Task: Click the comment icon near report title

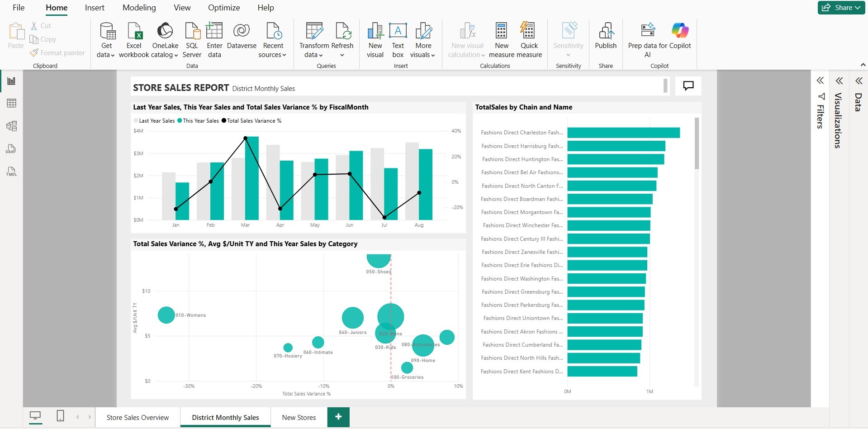Action: point(688,86)
